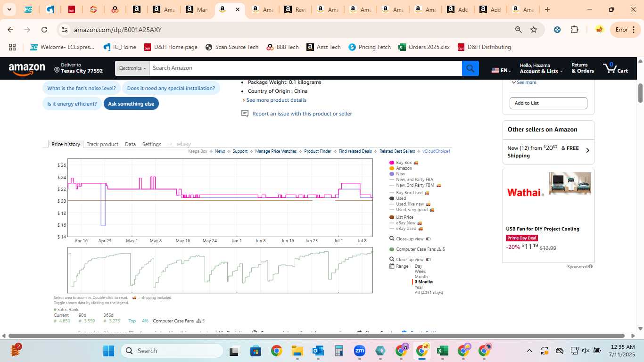
Task: Toggle price chart Close-up view switch
Action: click(428, 239)
